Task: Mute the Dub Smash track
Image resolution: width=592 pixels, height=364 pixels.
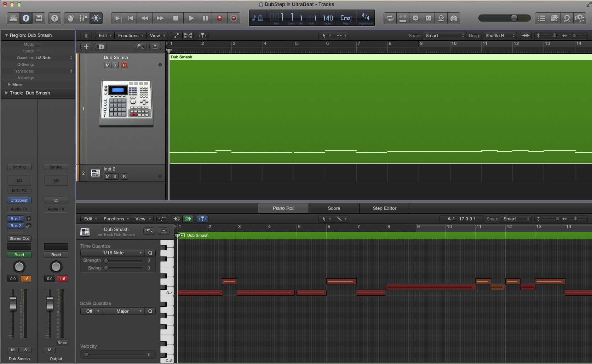Action: coord(108,65)
